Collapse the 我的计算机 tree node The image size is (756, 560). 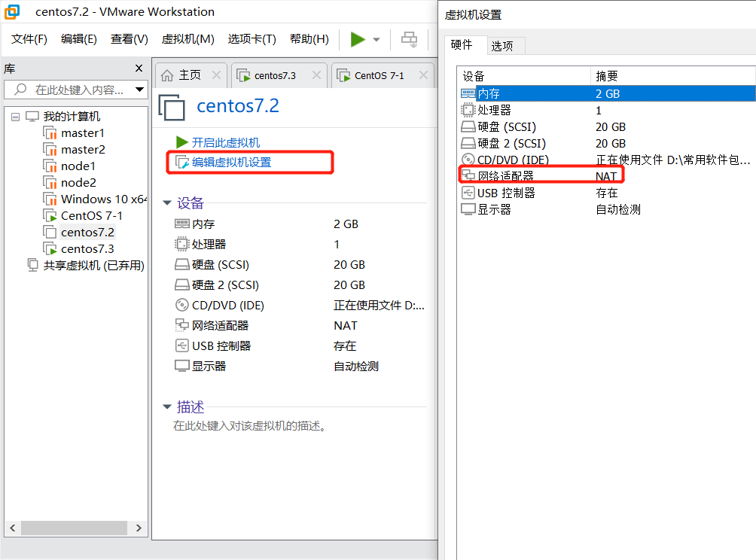tap(15, 117)
